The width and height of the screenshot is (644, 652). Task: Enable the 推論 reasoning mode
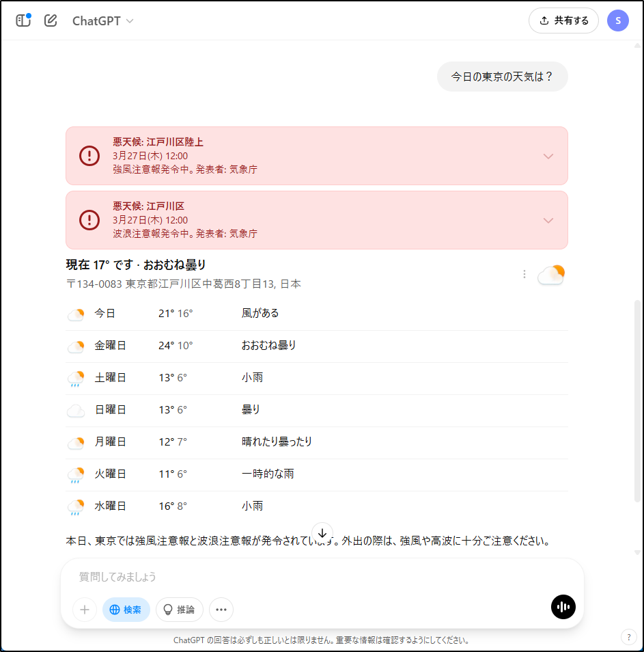pos(179,609)
